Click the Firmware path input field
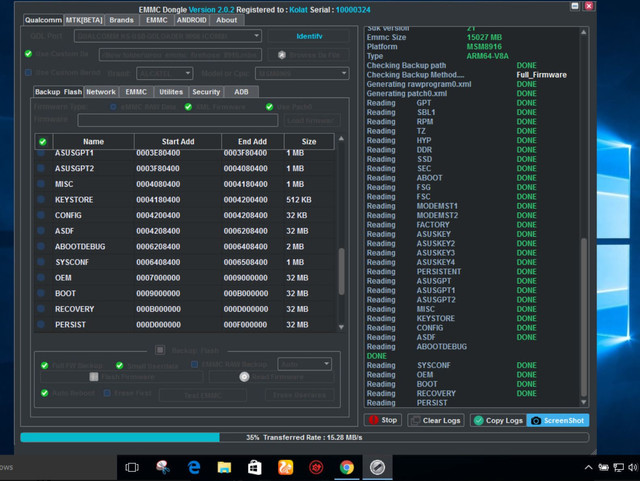Image resolution: width=640 pixels, height=481 pixels. point(178,120)
